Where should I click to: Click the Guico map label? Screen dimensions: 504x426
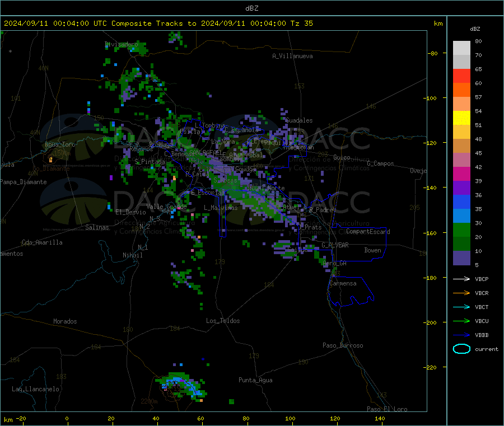click(x=342, y=157)
